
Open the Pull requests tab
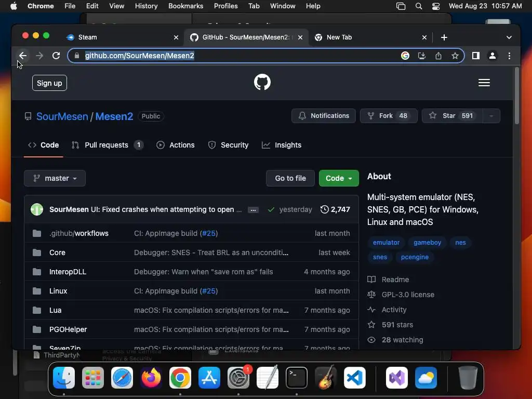tap(107, 145)
